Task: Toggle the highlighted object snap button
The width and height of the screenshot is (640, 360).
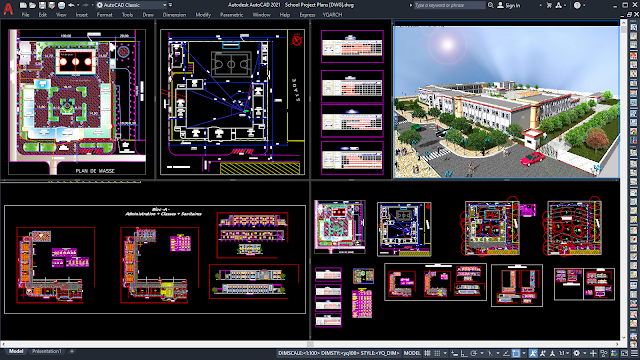Action: tap(516, 353)
